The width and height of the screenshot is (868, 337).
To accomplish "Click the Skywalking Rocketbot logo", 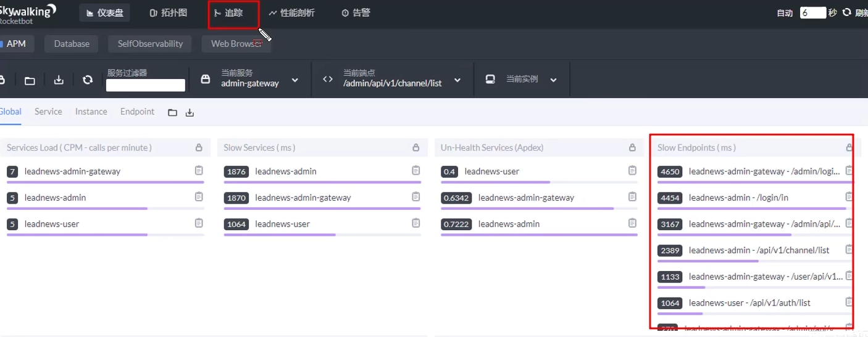I will pyautogui.click(x=28, y=14).
